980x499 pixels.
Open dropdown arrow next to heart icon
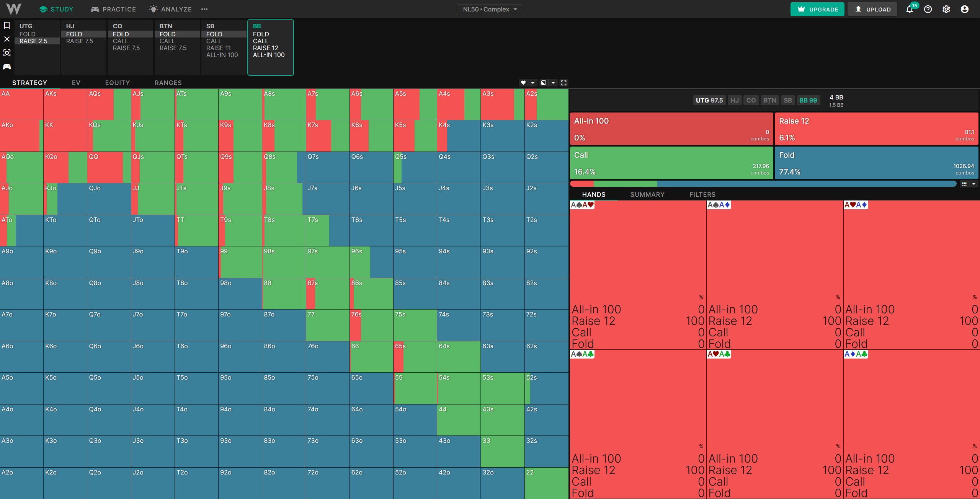(533, 83)
